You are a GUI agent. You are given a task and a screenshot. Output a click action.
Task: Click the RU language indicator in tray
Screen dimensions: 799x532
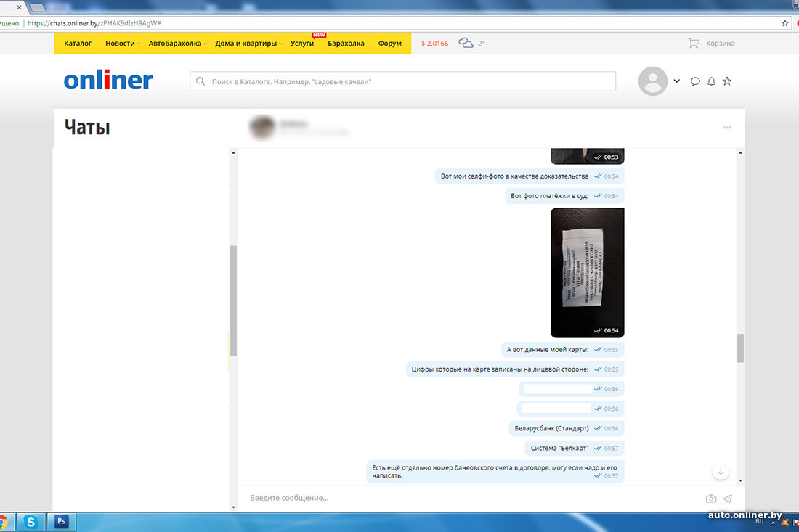(760, 521)
